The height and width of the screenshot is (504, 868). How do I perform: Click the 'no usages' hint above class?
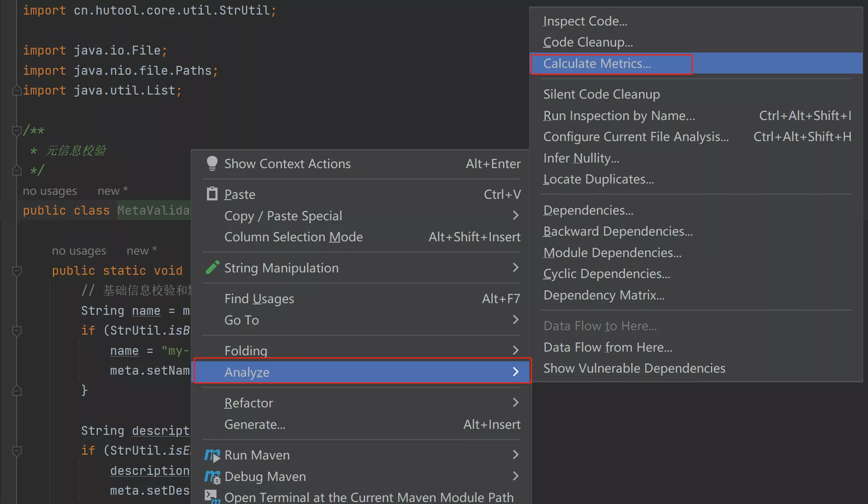point(50,191)
